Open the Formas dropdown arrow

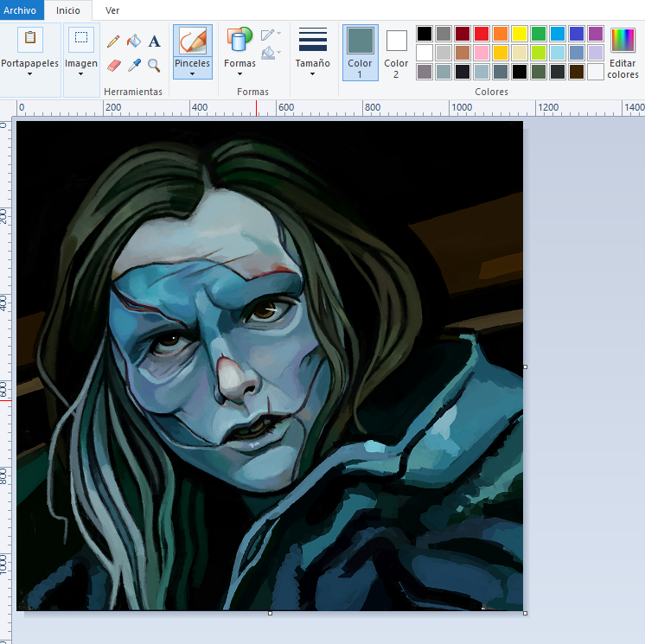click(x=239, y=74)
